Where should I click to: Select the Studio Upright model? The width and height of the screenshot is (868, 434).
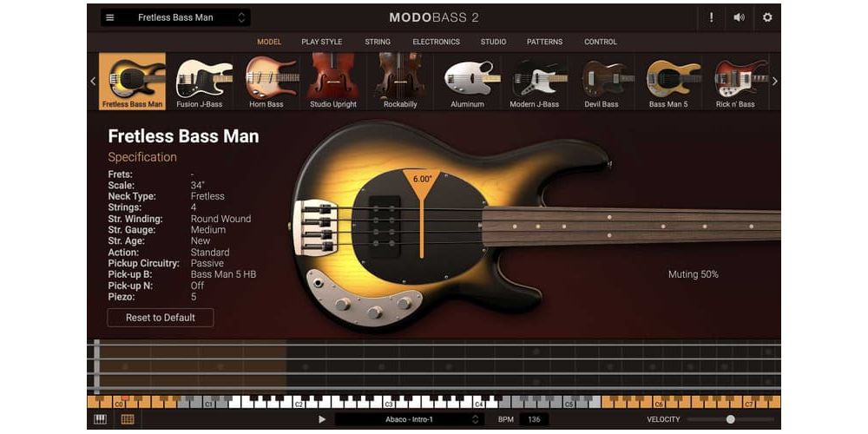click(333, 82)
